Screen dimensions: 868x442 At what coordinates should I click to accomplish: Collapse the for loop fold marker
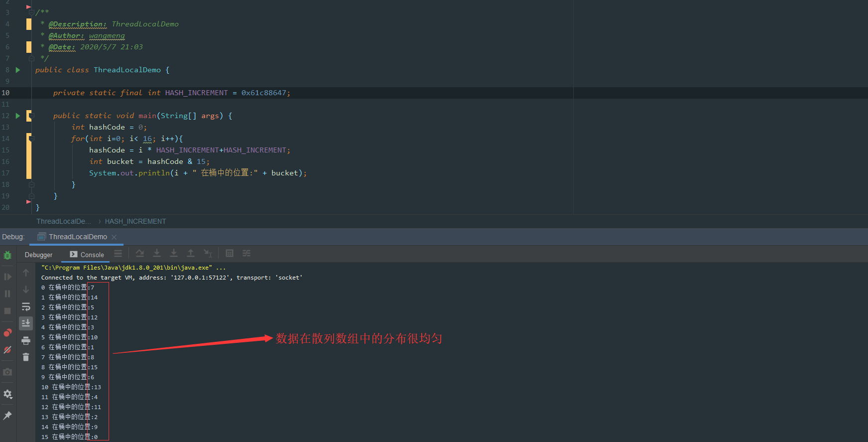(x=31, y=139)
